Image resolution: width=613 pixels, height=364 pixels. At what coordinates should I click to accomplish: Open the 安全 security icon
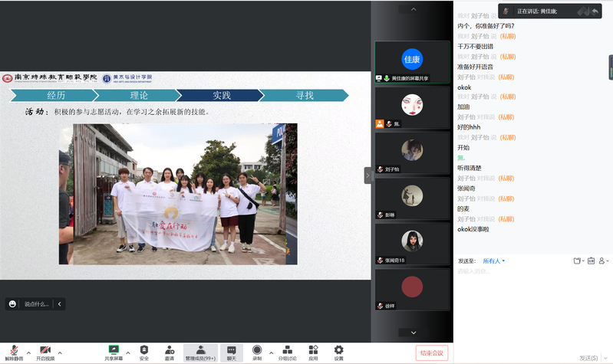144,352
